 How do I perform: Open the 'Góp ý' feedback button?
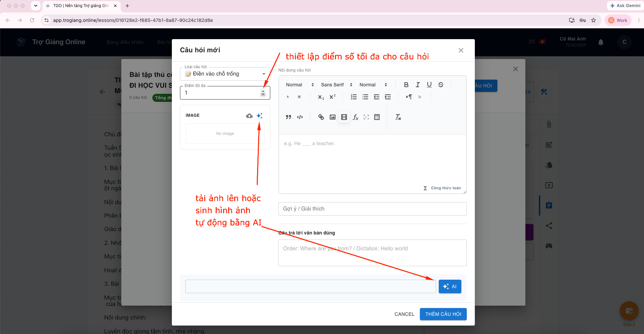pyautogui.click(x=629, y=311)
